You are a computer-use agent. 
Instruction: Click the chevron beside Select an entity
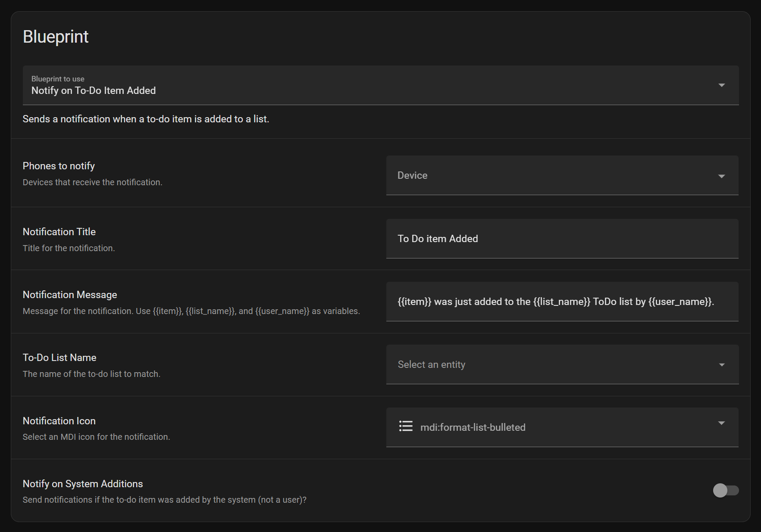click(x=721, y=364)
